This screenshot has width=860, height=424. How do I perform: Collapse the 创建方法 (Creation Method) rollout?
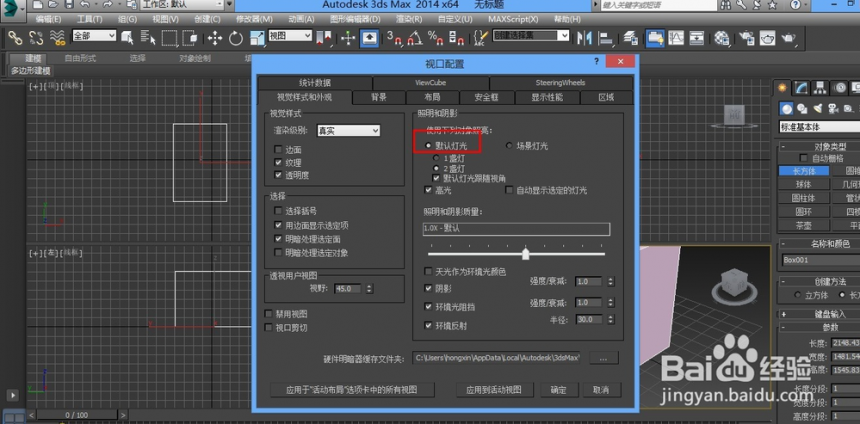coord(783,281)
